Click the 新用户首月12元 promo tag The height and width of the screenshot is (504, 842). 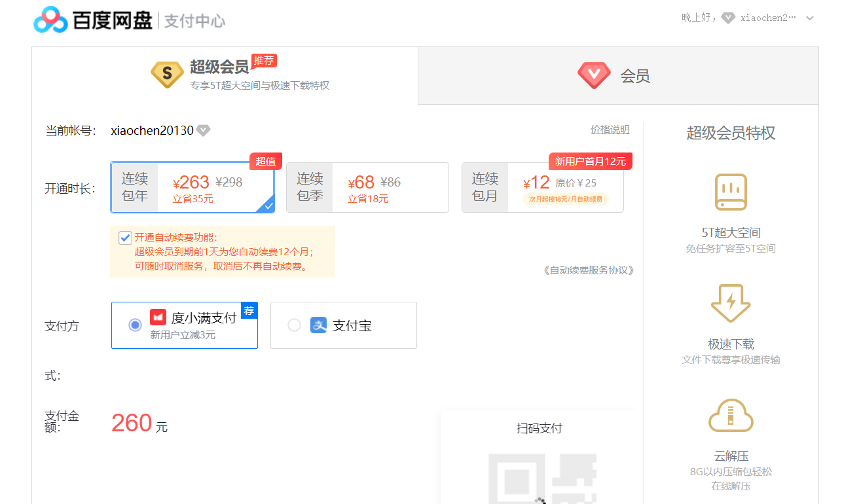591,161
